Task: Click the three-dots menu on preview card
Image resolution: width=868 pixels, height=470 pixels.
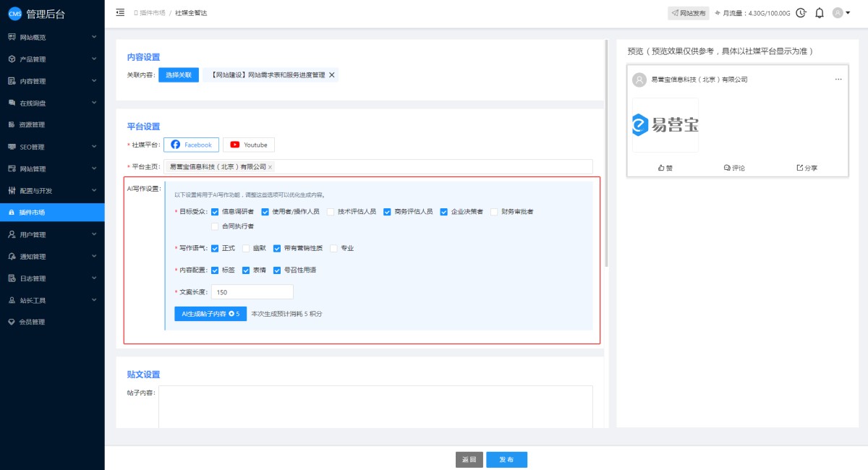Action: (838, 80)
